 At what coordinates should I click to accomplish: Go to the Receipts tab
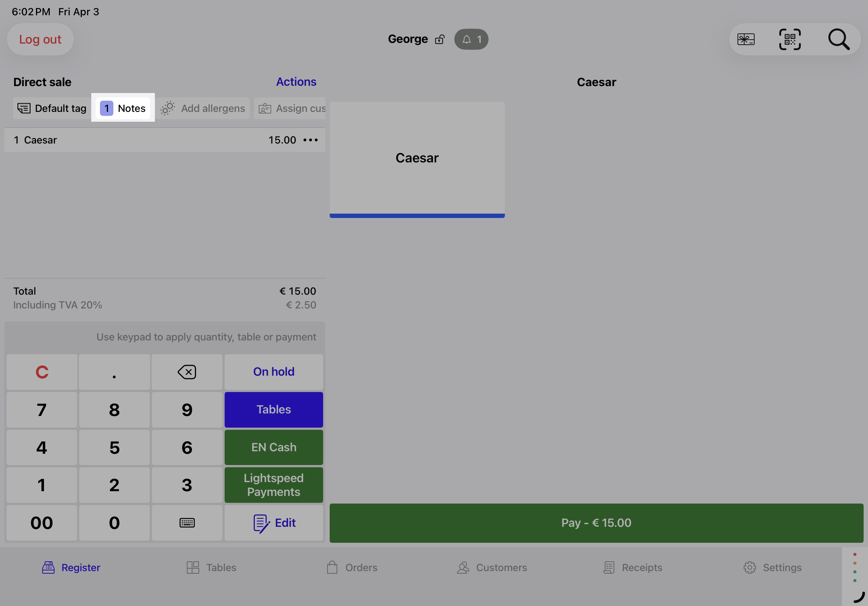pyautogui.click(x=633, y=567)
